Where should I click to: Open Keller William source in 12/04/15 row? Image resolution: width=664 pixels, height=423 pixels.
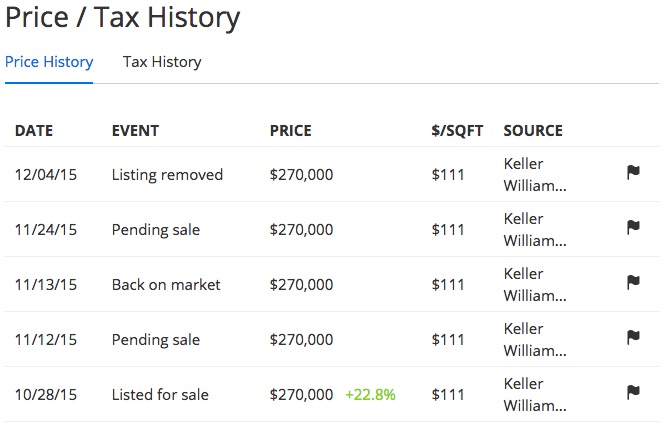pos(535,174)
